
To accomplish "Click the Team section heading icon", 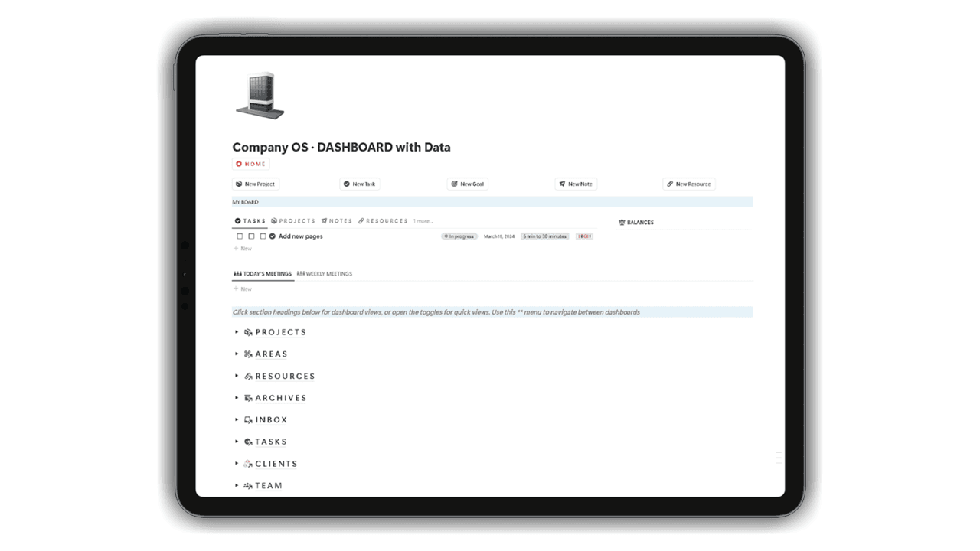I will click(x=248, y=486).
